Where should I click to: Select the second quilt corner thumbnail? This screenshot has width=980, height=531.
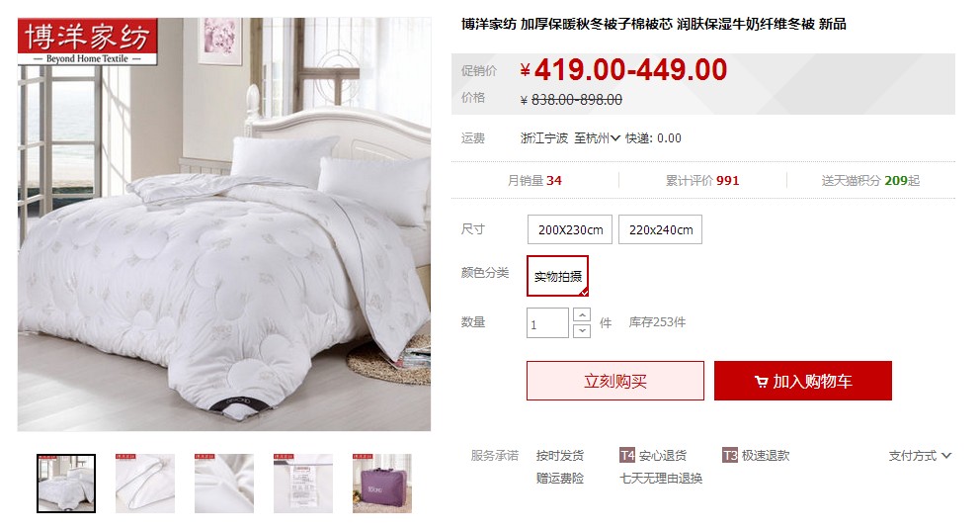tap(145, 484)
